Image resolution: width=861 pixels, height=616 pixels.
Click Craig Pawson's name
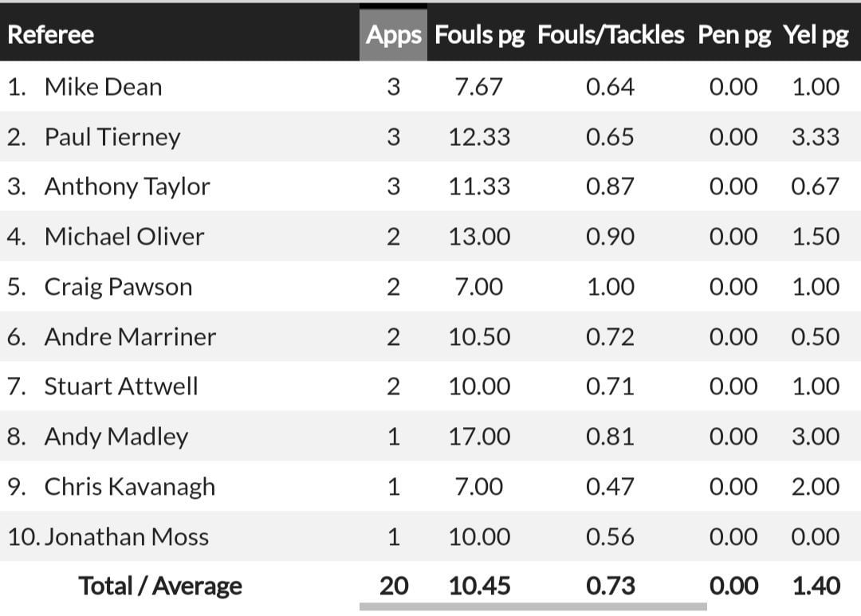click(x=118, y=287)
